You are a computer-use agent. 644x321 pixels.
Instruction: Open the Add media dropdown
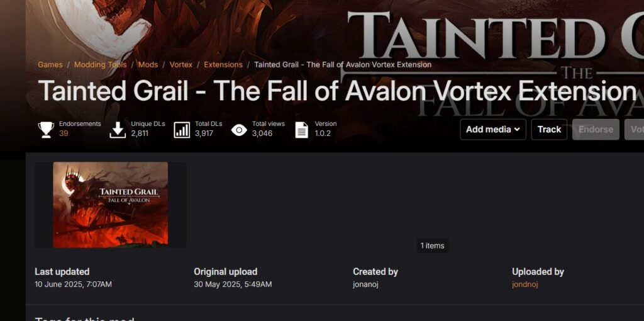pyautogui.click(x=493, y=130)
